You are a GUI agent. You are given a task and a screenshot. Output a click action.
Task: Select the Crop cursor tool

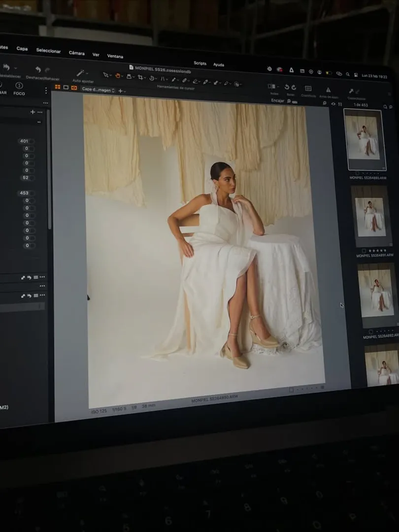pyautogui.click(x=140, y=77)
